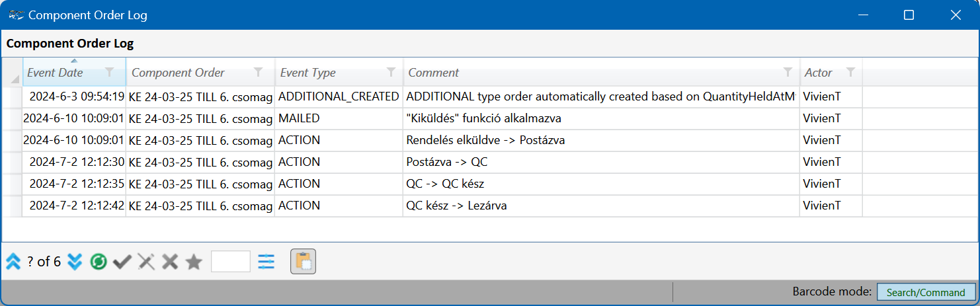Screen dimensions: 980x306
Task: Toggle Search/Command barcode mode button
Action: pyautogui.click(x=925, y=292)
